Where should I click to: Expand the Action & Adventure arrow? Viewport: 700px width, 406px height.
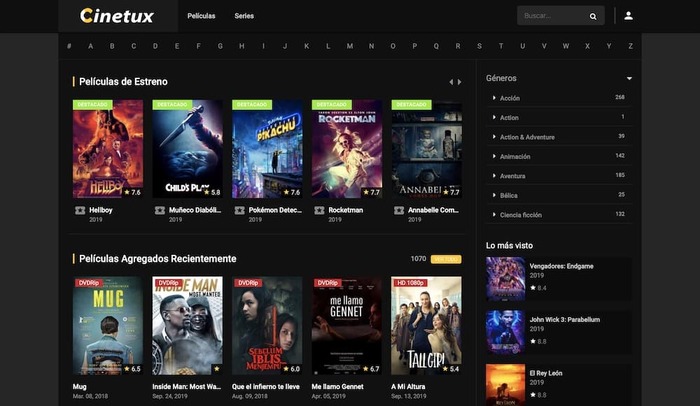tap(494, 137)
